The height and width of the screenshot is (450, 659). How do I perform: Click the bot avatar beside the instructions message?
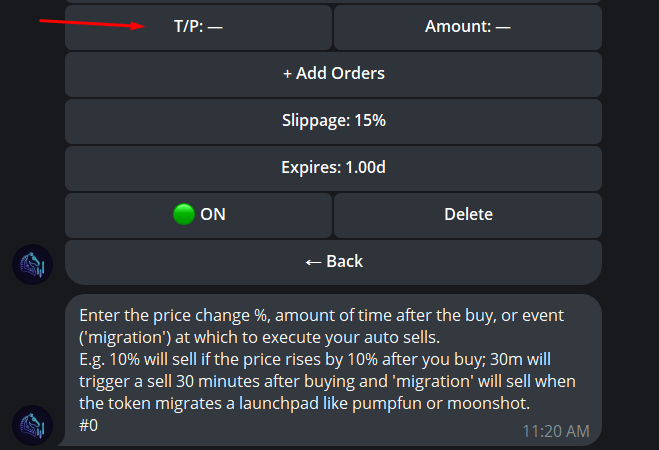[x=32, y=425]
